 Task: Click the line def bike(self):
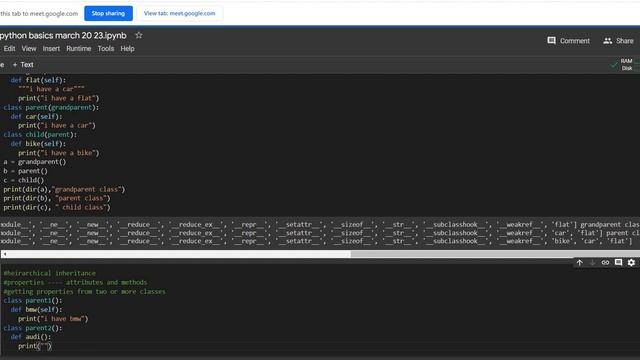click(x=38, y=144)
